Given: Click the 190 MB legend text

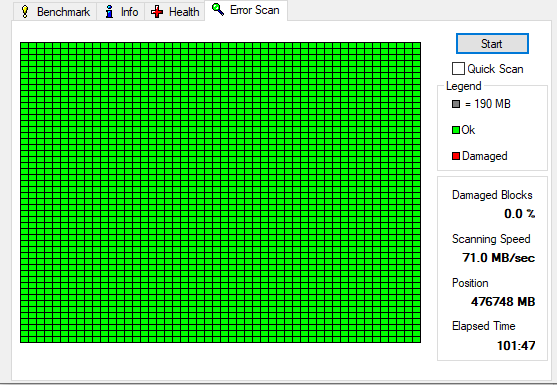Looking at the screenshot, I should pos(492,104).
